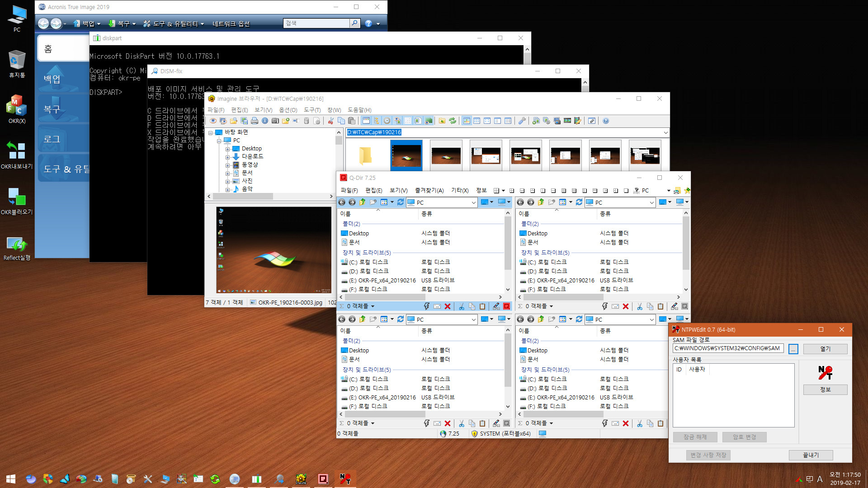Click the horizontal scrollbar under the Imagine folder tree
Image resolution: width=868 pixels, height=488 pixels.
(270, 197)
